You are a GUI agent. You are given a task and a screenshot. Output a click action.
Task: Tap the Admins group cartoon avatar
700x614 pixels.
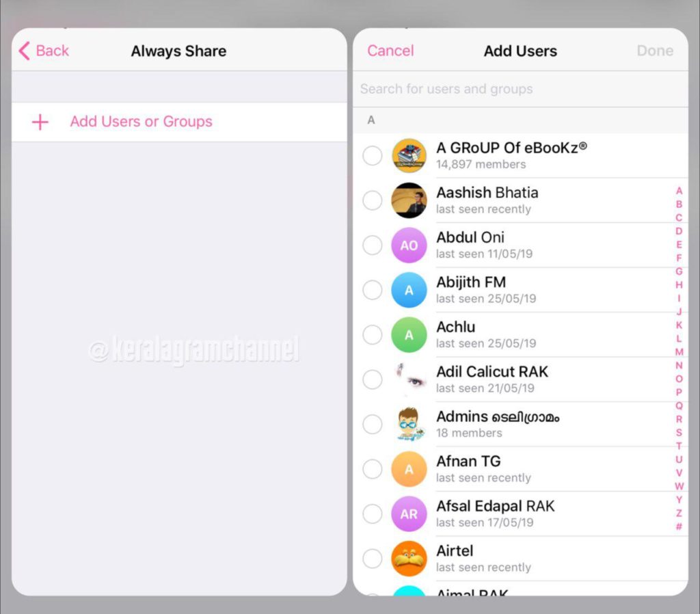click(x=409, y=424)
